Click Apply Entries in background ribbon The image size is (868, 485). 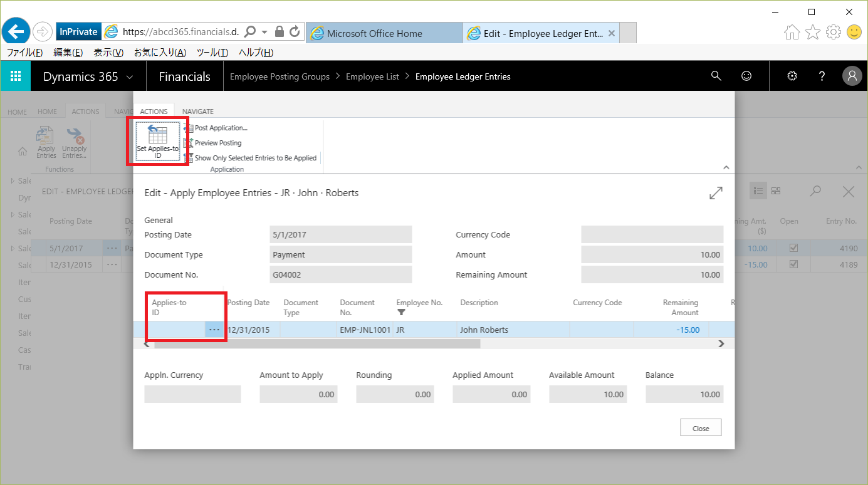[46, 142]
